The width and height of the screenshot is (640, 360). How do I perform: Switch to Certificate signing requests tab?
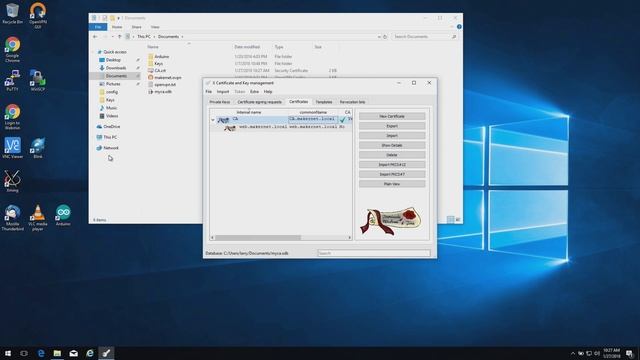pos(260,102)
